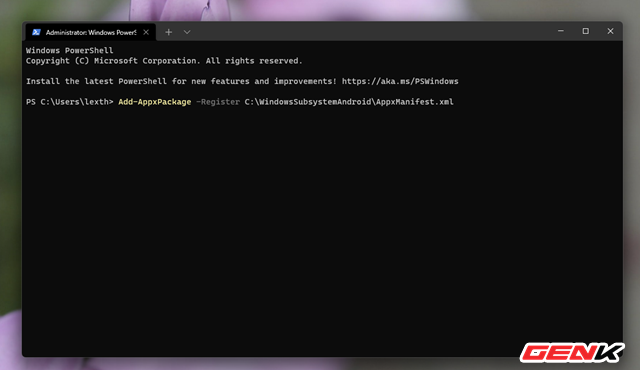Click the AppxManifest.xml path text
The width and height of the screenshot is (640, 370).
pyautogui.click(x=349, y=102)
